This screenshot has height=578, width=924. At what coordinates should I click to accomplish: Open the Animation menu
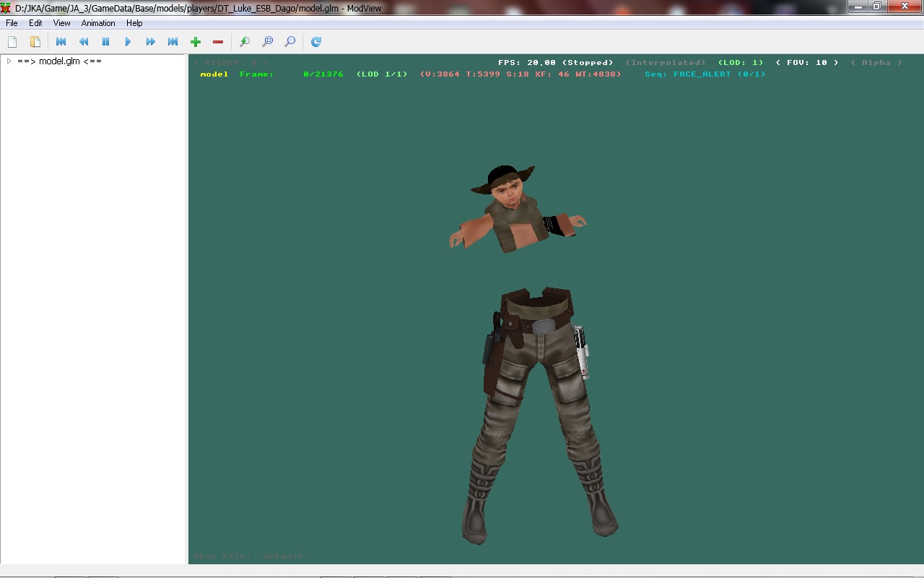tap(98, 23)
